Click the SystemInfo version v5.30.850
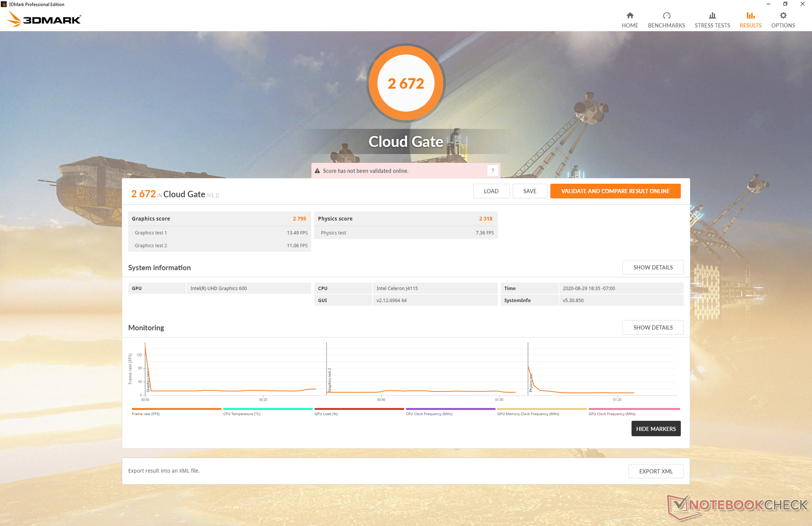Screen dimensions: 812x526 tap(573, 301)
